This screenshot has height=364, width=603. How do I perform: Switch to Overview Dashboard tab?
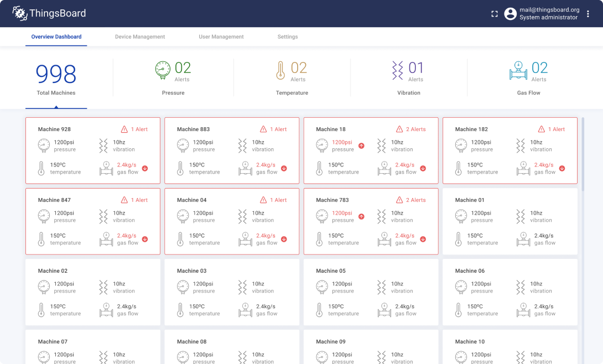coord(56,37)
